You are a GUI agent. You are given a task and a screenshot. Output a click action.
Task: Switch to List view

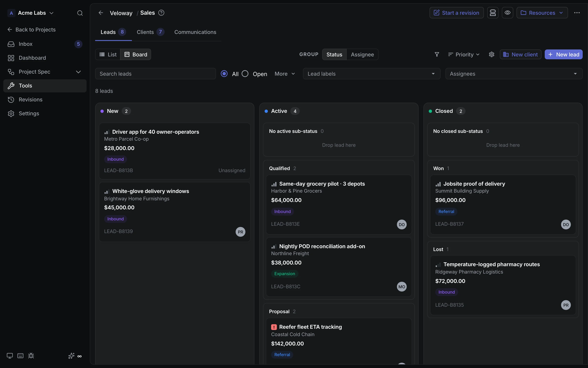(x=108, y=55)
